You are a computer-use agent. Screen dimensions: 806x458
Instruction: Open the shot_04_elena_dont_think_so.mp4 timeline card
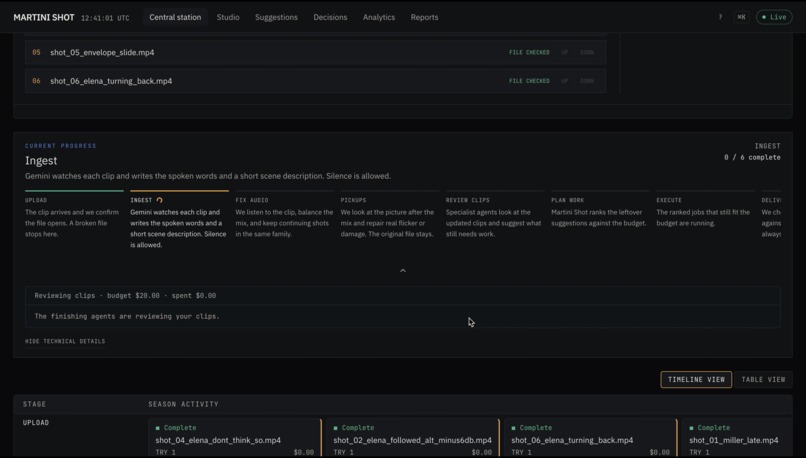(234, 438)
